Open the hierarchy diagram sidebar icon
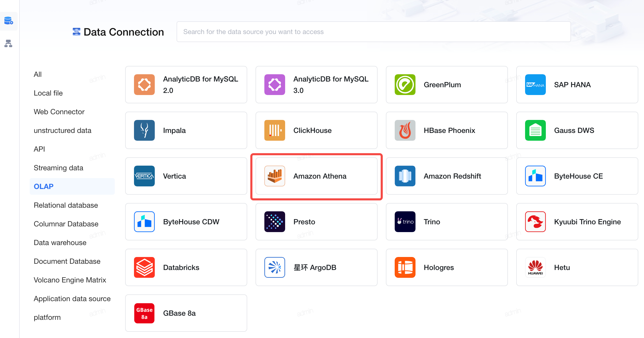Screen dimensions: 644x338 (x=8, y=43)
